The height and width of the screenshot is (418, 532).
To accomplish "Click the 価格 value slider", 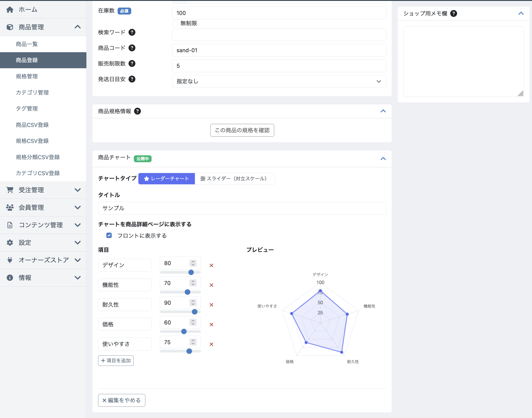I will tap(180, 331).
